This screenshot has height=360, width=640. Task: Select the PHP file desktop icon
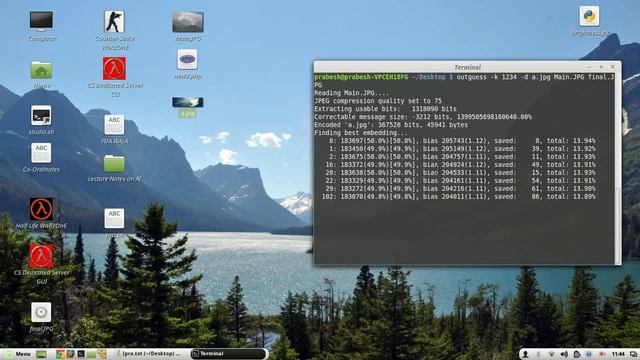click(x=188, y=60)
